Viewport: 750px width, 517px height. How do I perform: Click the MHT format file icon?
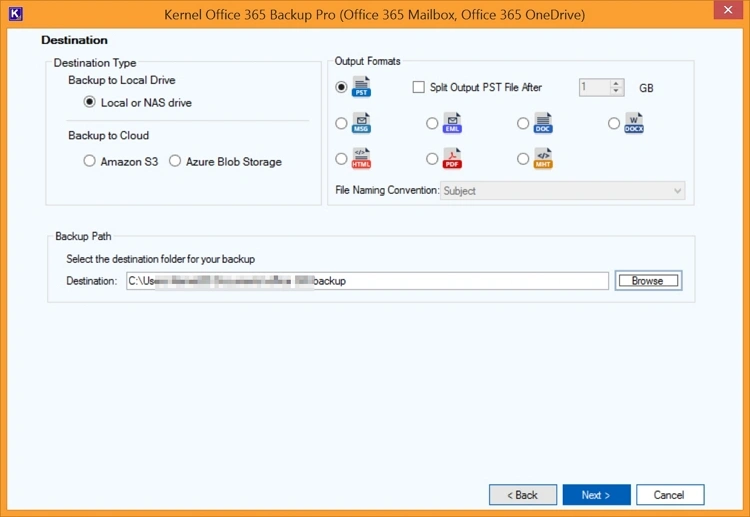pos(543,158)
